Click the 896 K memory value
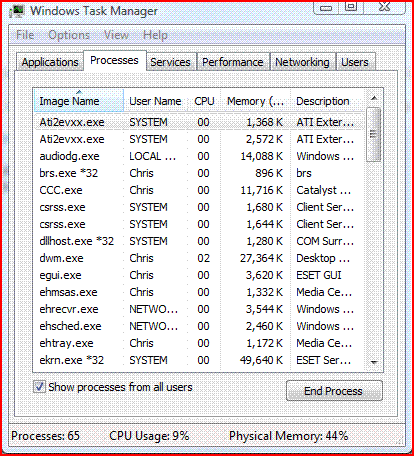Viewport: 414px width, 456px height. tap(269, 173)
